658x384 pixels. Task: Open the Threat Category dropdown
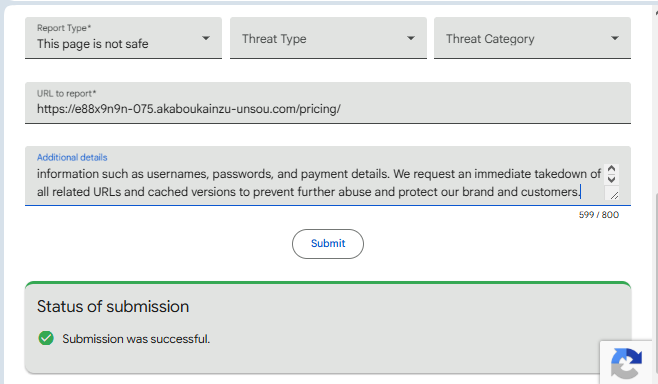pos(532,38)
